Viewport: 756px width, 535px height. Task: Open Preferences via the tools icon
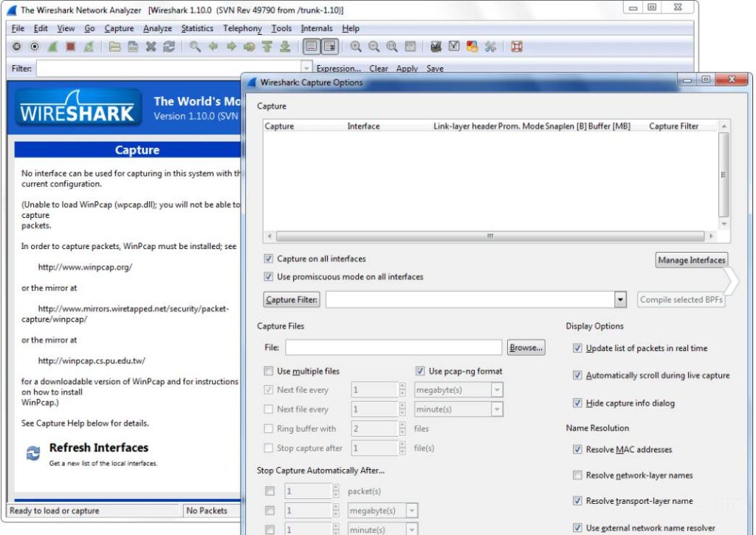point(490,47)
